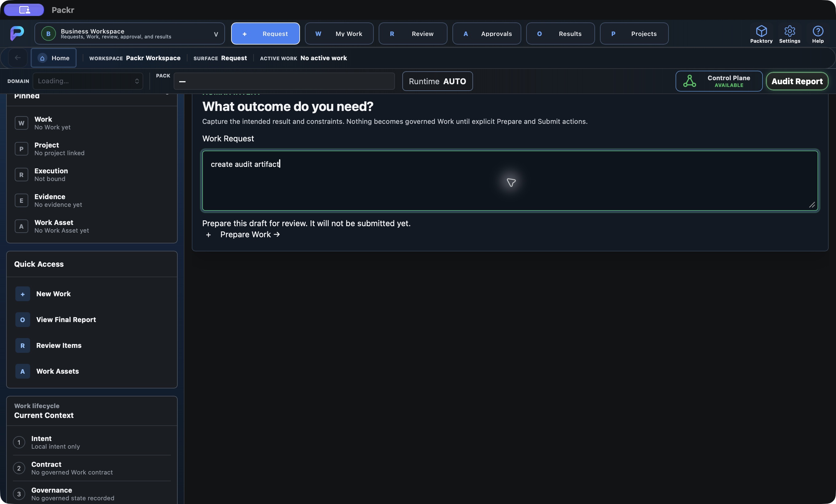Click the A icon next to Work Asset
Viewport: 836px width, 504px height.
pos(22,226)
